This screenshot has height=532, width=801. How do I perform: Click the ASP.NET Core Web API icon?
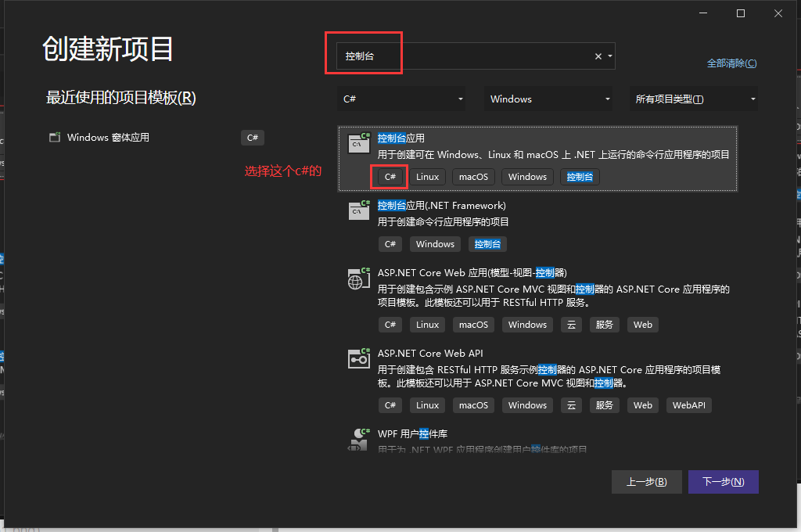(358, 358)
